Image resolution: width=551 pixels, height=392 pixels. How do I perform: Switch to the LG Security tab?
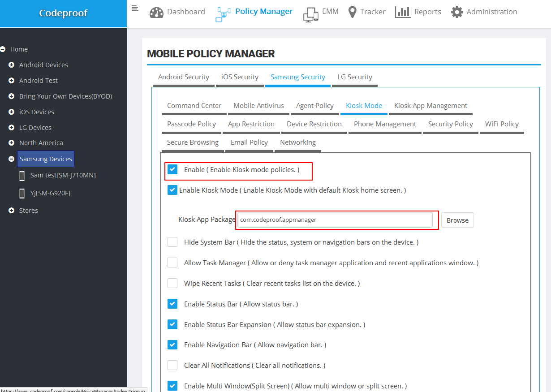pyautogui.click(x=355, y=77)
